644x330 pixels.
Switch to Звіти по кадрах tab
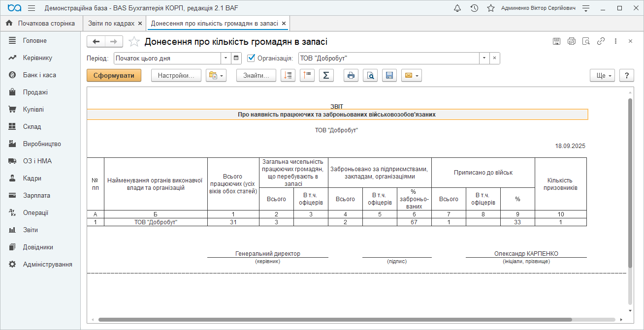tap(111, 23)
